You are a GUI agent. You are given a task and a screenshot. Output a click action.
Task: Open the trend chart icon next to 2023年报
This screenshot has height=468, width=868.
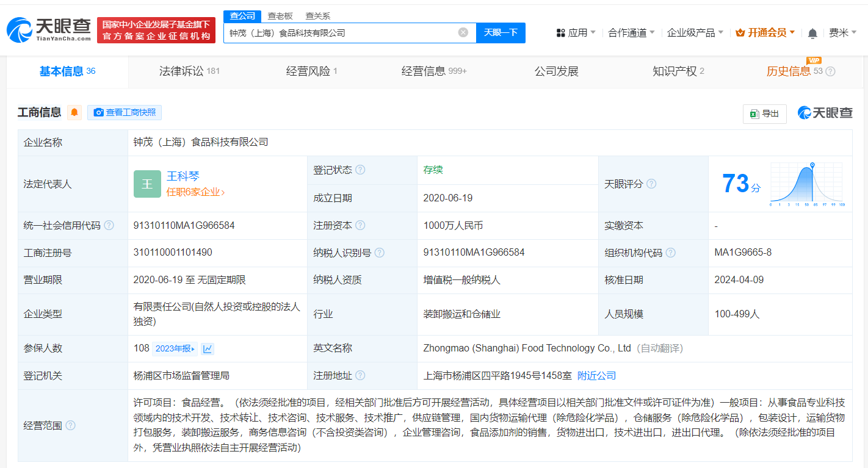208,348
